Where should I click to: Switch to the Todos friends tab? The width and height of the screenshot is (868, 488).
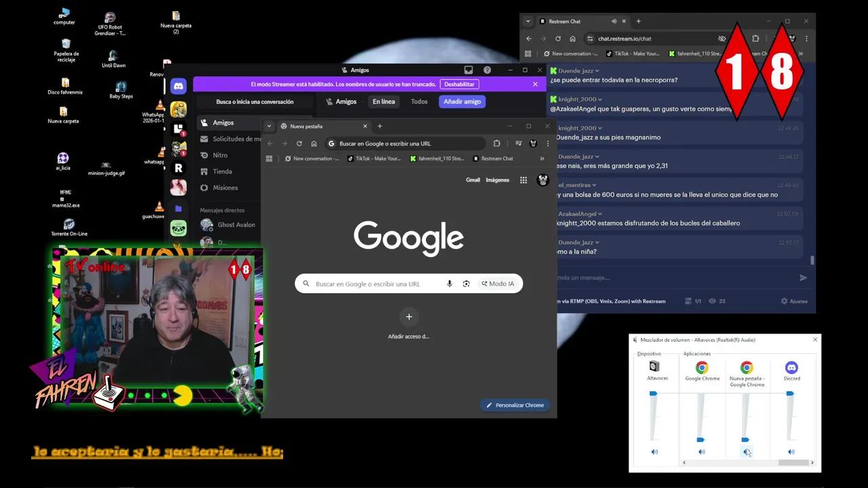pyautogui.click(x=419, y=102)
